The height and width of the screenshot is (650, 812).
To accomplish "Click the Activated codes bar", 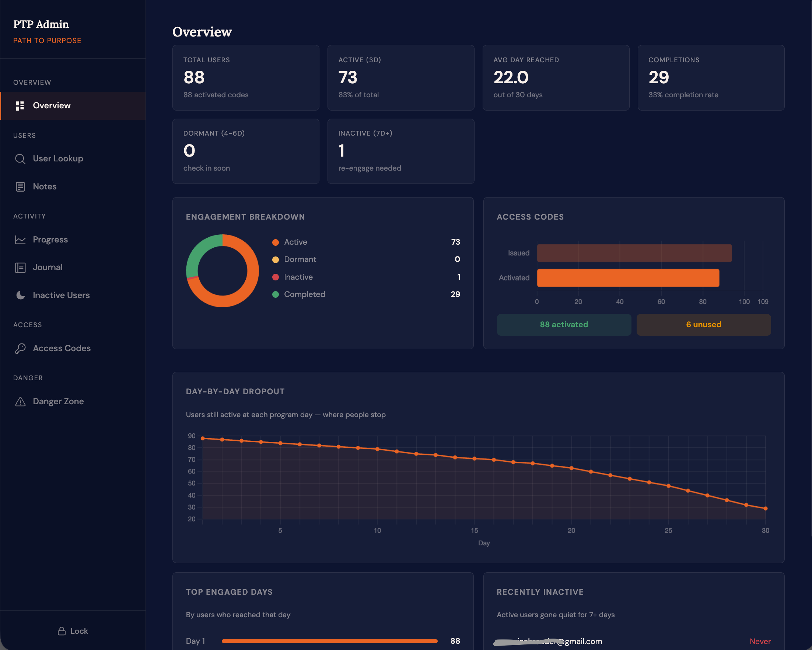I will (x=628, y=278).
